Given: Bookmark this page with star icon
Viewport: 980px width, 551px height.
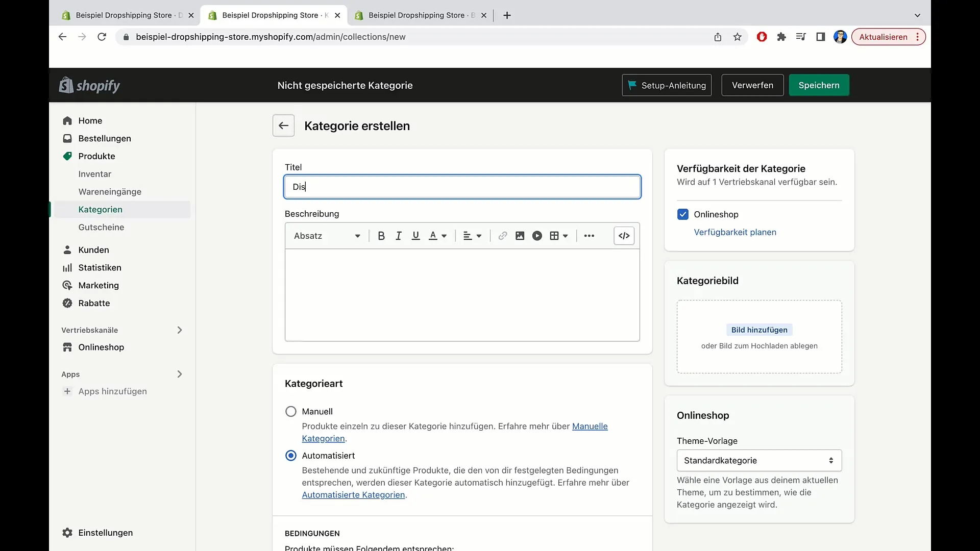Looking at the screenshot, I should [737, 37].
